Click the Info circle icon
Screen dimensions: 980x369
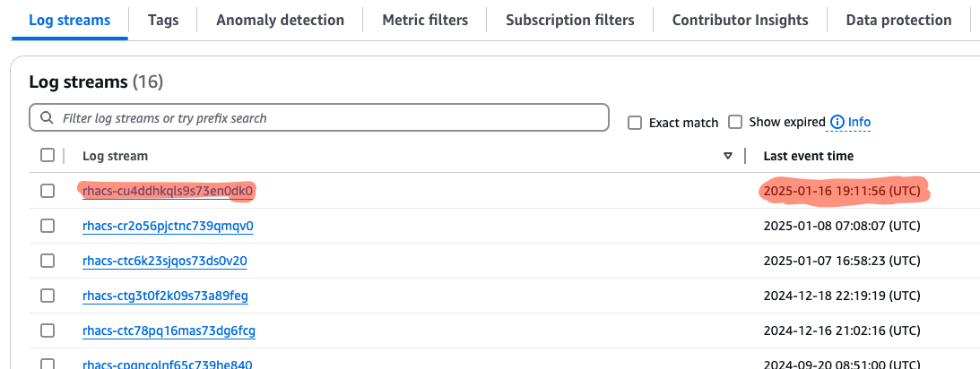coord(837,122)
